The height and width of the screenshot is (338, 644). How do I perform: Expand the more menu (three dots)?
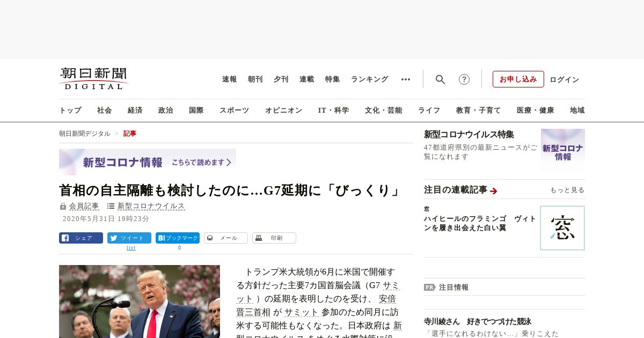406,79
